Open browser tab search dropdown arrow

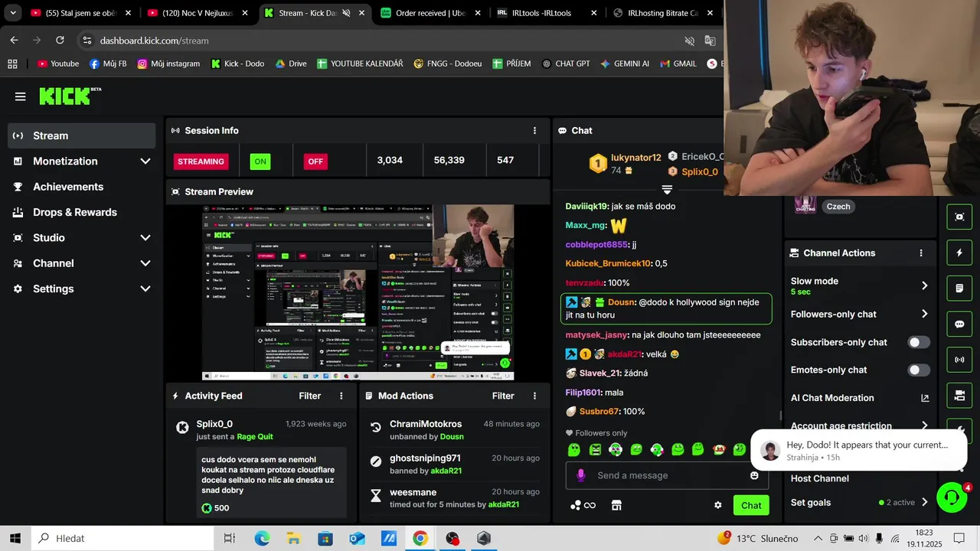point(13,13)
